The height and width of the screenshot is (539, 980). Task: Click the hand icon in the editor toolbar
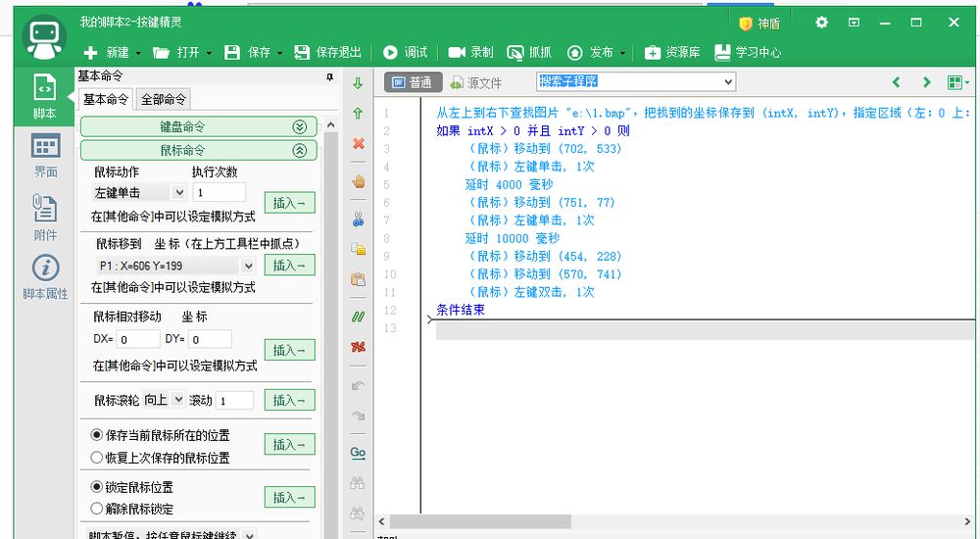(x=358, y=181)
